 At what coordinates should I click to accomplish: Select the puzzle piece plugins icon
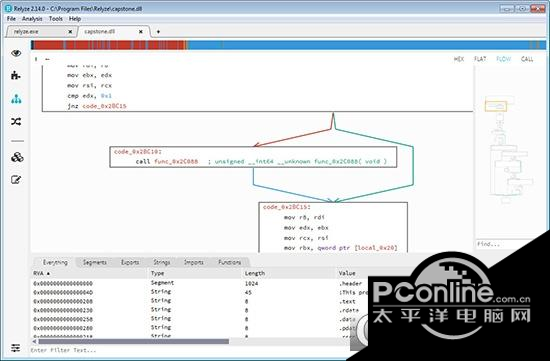tap(16, 75)
